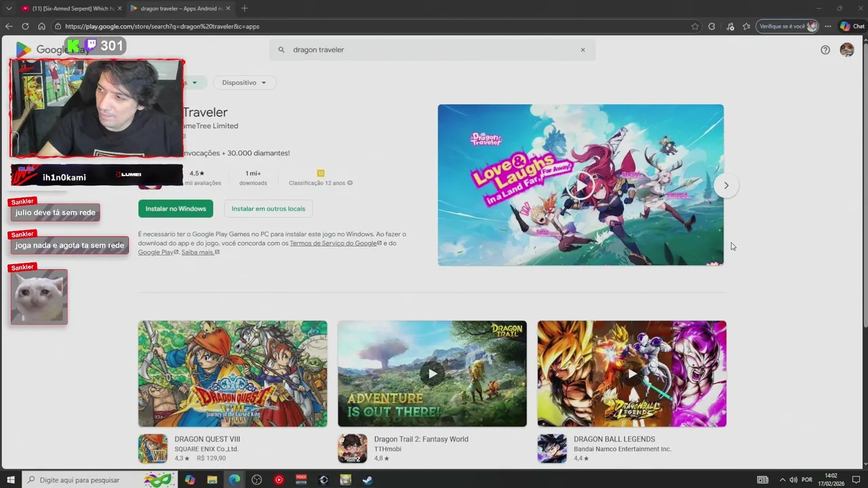The image size is (868, 488).
Task: Open File Explorer from the taskbar
Action: click(x=212, y=480)
